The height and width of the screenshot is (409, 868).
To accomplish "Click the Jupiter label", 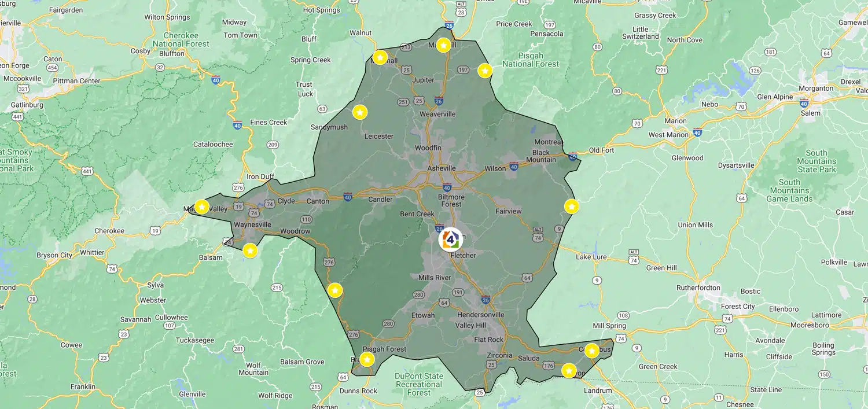I will (423, 80).
